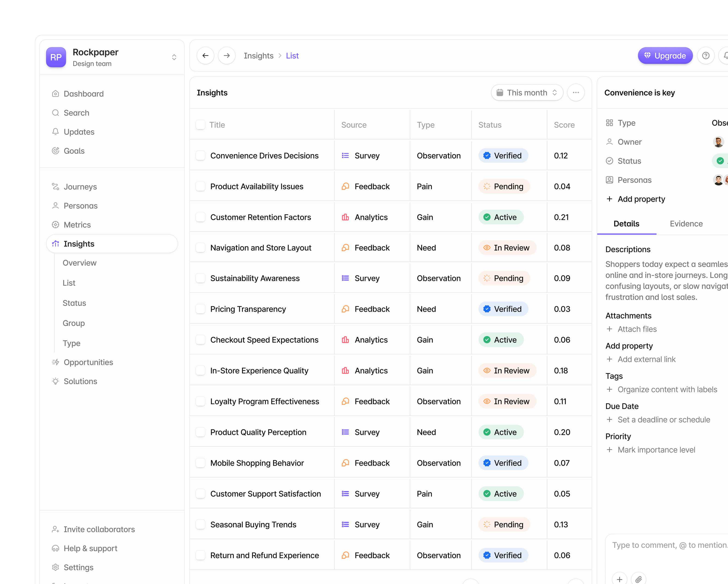Click the Type grid icon in details panel

609,123
